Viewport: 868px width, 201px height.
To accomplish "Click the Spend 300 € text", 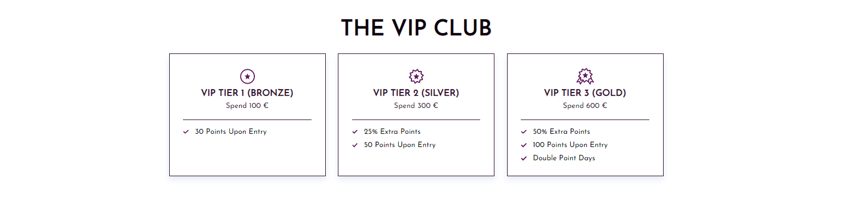I will [x=416, y=106].
